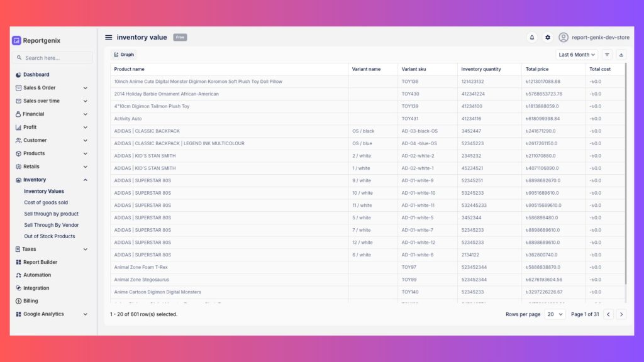Open the filter icon button
This screenshot has height=362, width=644.
click(x=607, y=55)
